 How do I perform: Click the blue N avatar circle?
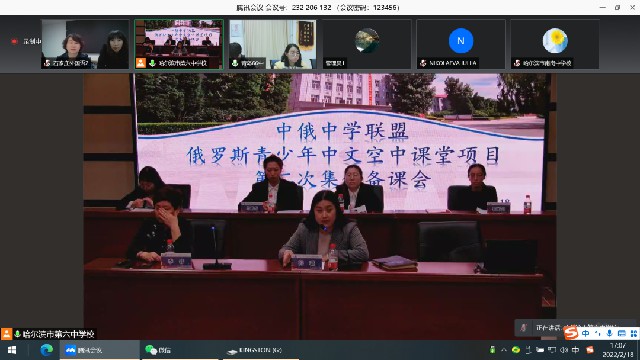[x=461, y=40]
